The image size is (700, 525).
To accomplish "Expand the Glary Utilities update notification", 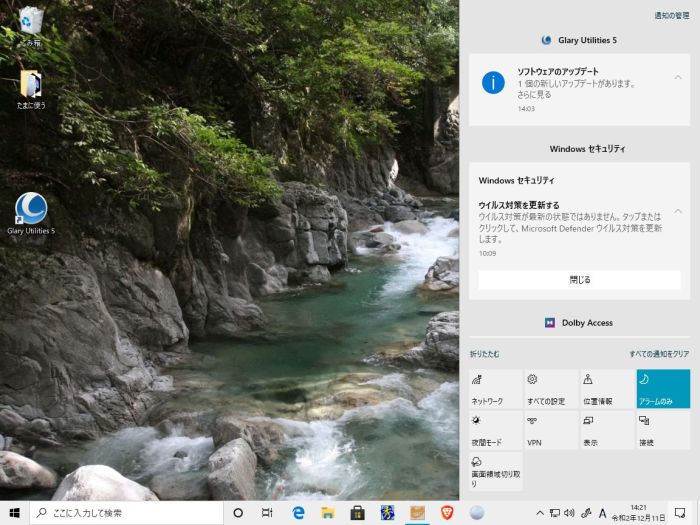I will coord(678,78).
